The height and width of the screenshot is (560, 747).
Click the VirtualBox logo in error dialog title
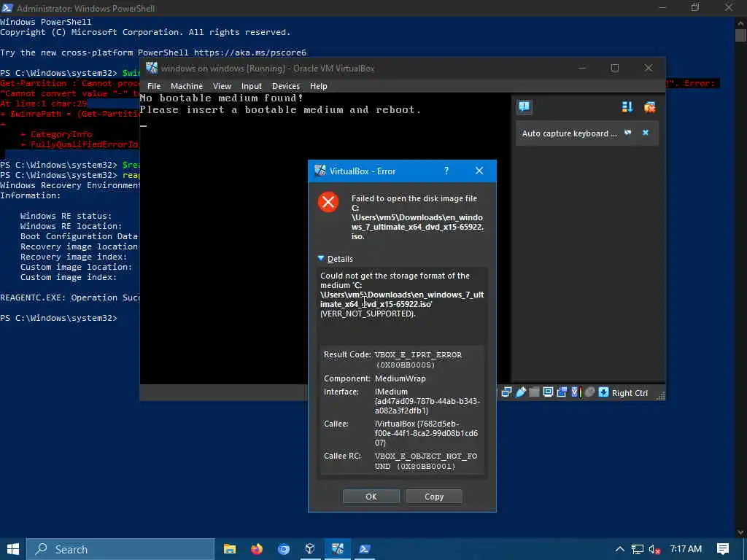[x=320, y=171]
